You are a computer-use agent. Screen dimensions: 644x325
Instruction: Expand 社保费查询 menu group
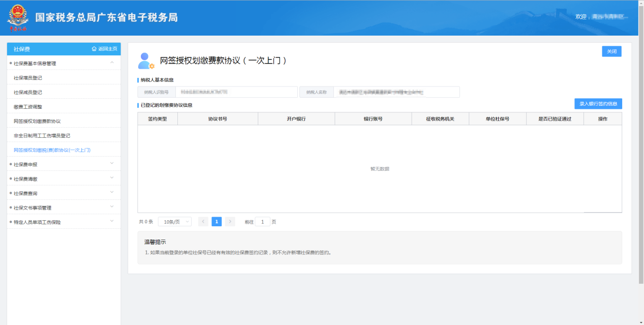click(112, 193)
